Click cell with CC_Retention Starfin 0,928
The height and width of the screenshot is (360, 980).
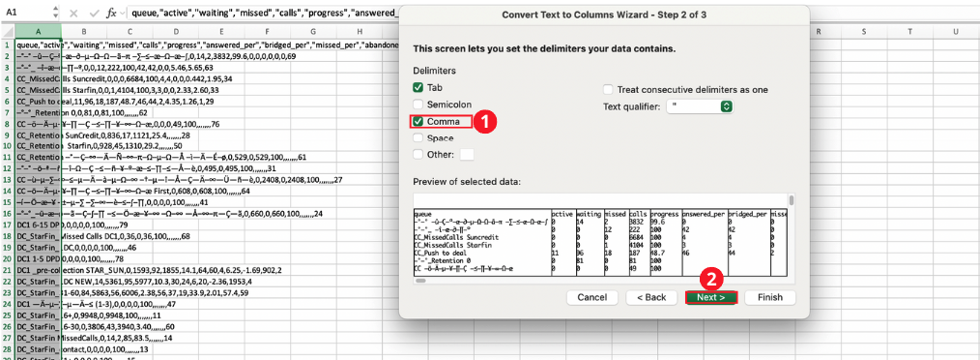[x=38, y=146]
